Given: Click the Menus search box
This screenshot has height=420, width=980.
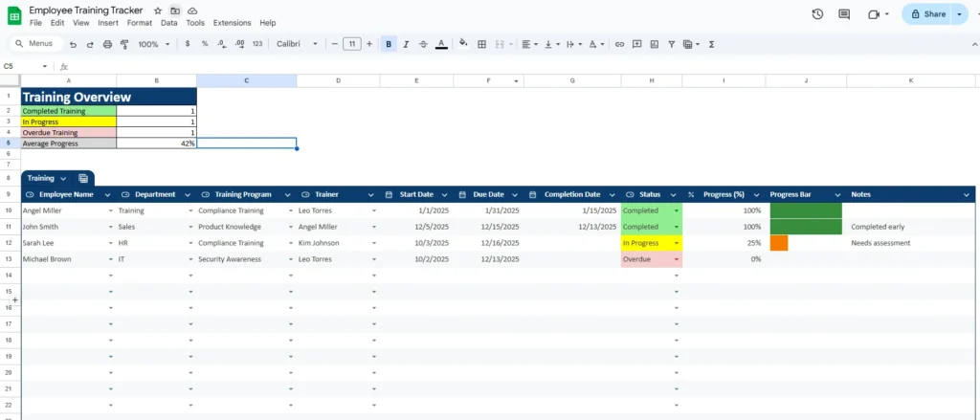Looking at the screenshot, I should click(36, 44).
